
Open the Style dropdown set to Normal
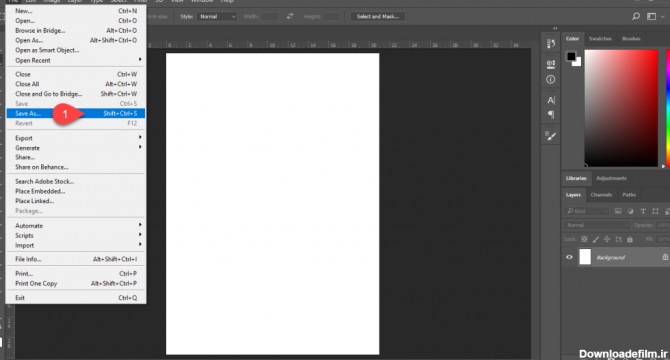[217, 16]
